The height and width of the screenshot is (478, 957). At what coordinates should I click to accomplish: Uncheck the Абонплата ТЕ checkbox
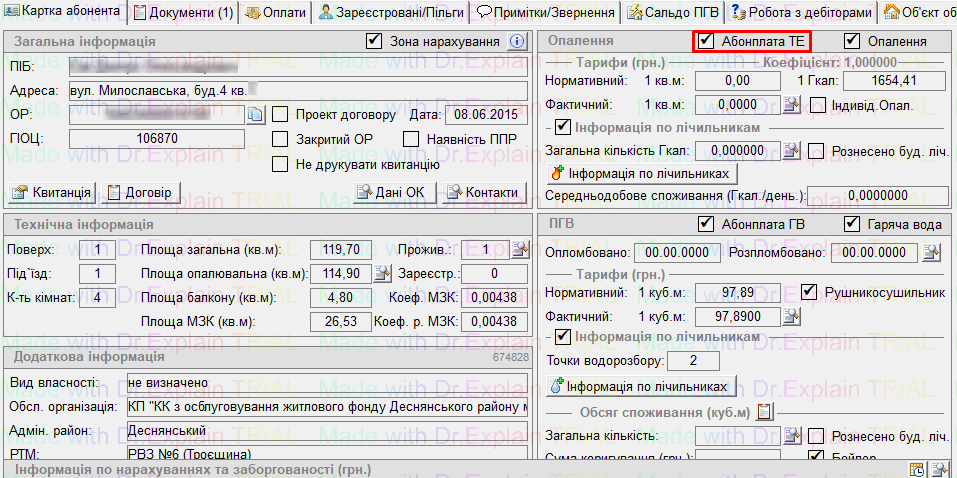coord(707,41)
